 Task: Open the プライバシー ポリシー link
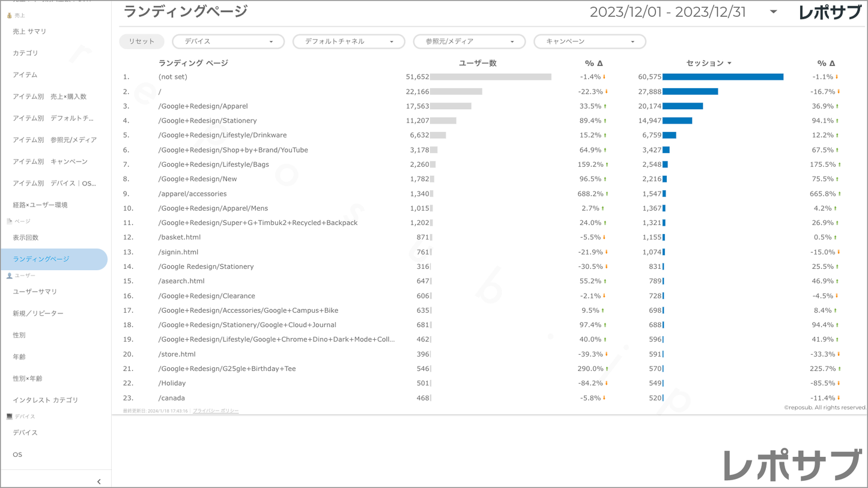[216, 411]
